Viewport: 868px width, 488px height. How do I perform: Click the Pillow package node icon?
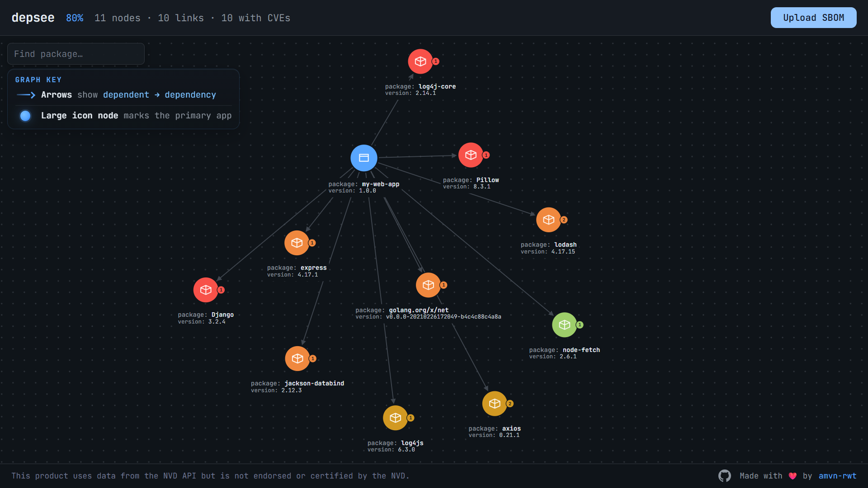pyautogui.click(x=471, y=155)
